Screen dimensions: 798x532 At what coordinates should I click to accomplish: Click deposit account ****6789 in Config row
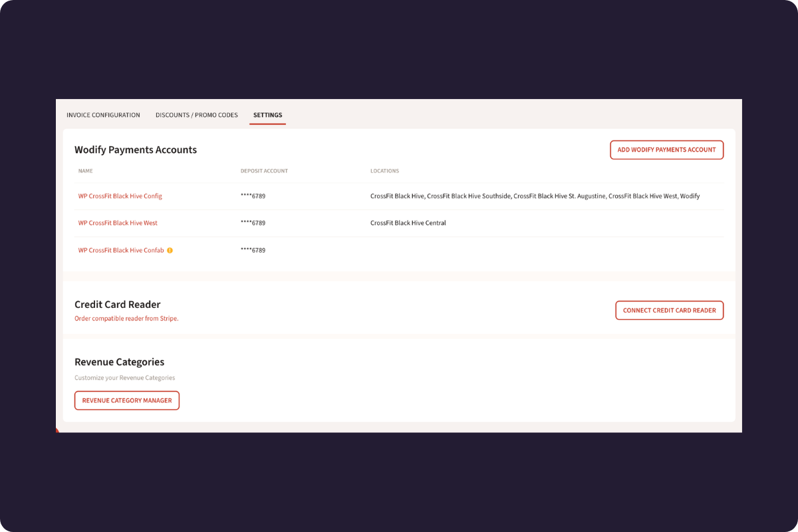[x=253, y=196]
